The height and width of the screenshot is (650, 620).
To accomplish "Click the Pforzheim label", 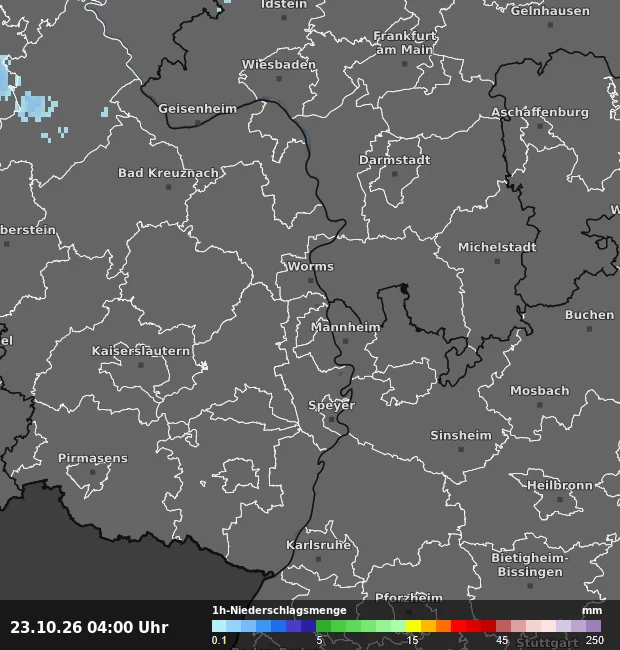I will 409,597.
